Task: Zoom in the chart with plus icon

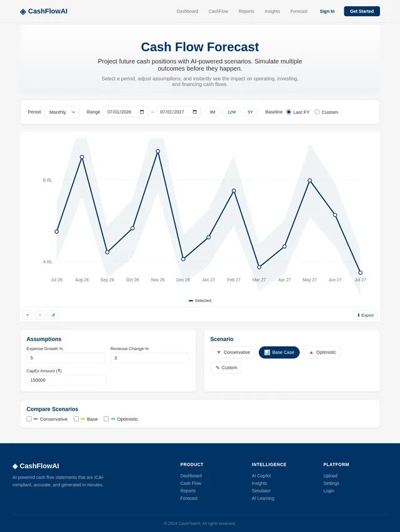Action: click(27, 315)
